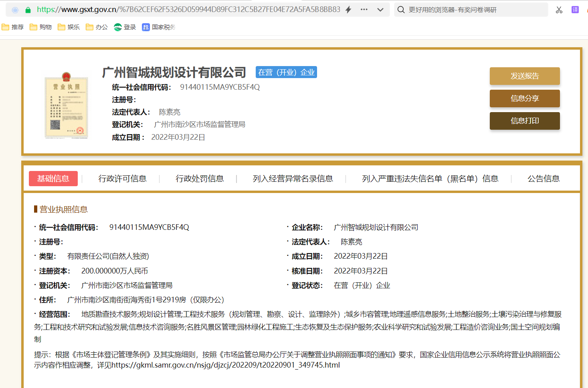The height and width of the screenshot is (388, 588).
Task: Open the 登录 bookmark with green icon
Action: [x=125, y=27]
